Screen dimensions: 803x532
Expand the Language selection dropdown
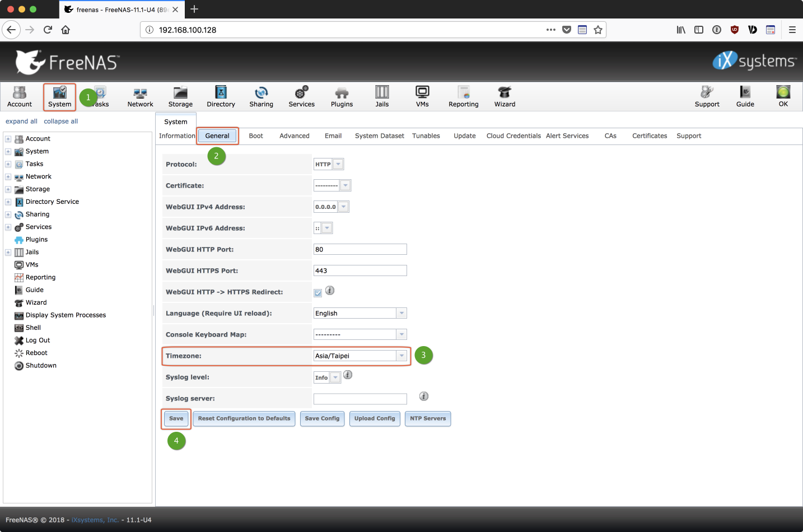pos(401,313)
